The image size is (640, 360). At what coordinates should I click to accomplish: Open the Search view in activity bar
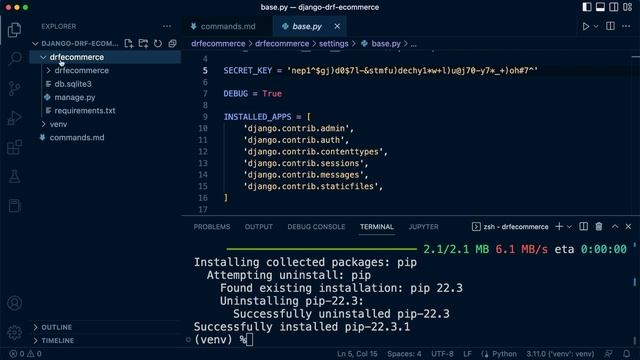(x=15, y=58)
